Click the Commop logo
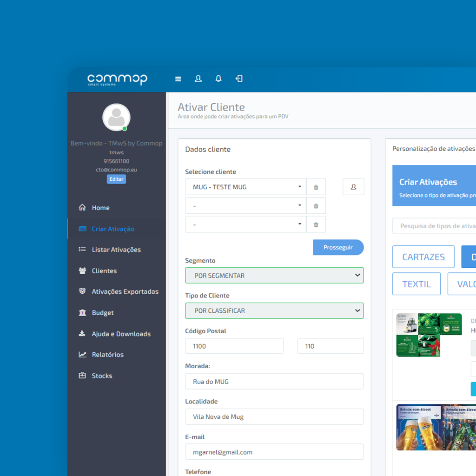The height and width of the screenshot is (476, 476). tap(117, 79)
